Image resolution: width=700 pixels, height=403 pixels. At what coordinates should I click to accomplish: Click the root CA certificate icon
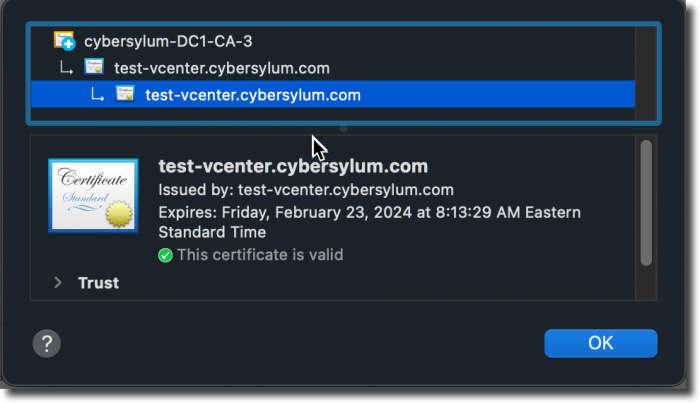64,41
